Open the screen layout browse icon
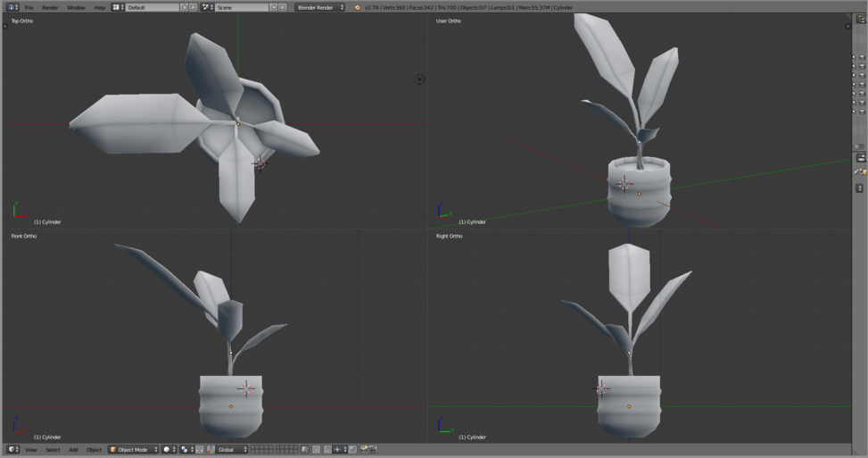Screen dimensions: 868x458 (118, 7)
